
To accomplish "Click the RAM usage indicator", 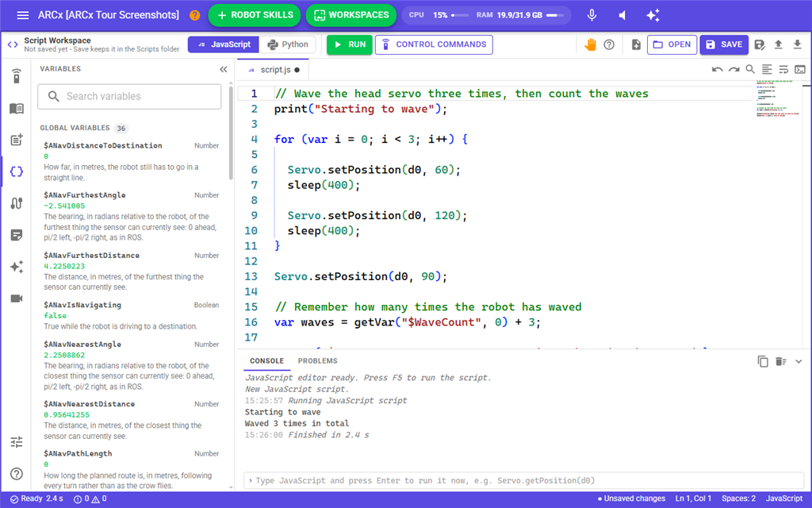I will [x=520, y=15].
